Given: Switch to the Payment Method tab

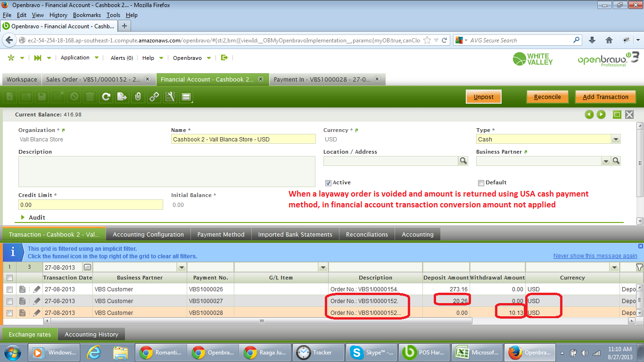Looking at the screenshot, I should pos(221,234).
